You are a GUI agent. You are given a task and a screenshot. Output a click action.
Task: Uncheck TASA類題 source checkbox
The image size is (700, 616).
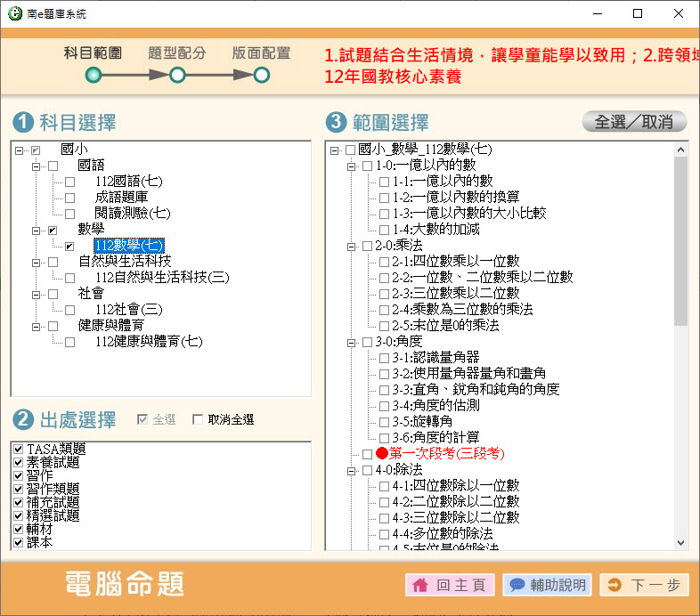pos(19,450)
